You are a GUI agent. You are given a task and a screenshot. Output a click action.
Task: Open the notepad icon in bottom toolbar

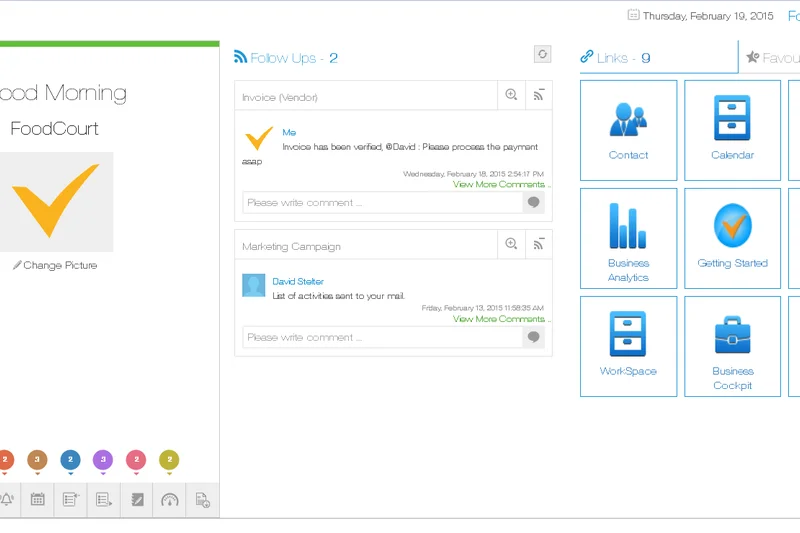137,499
